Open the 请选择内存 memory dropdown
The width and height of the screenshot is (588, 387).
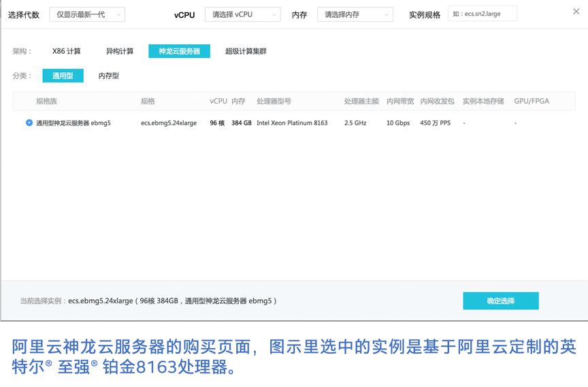point(355,14)
